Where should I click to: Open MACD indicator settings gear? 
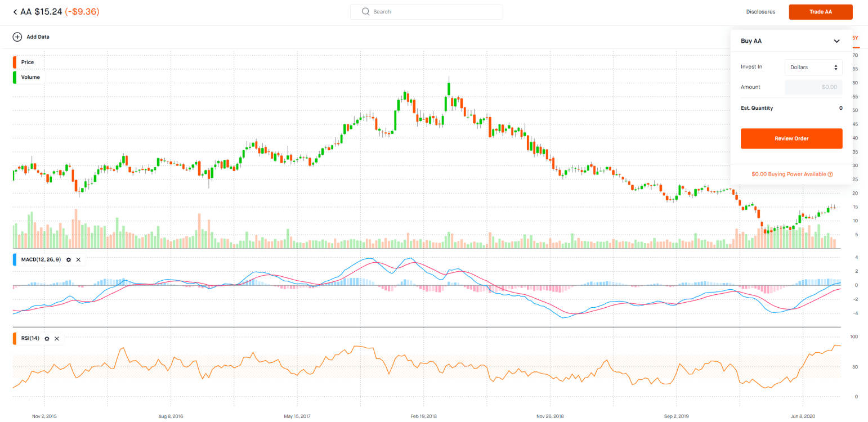point(69,259)
